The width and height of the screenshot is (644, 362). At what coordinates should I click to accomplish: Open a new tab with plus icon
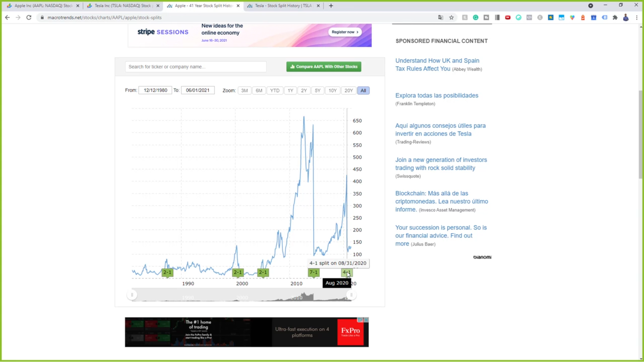(331, 6)
